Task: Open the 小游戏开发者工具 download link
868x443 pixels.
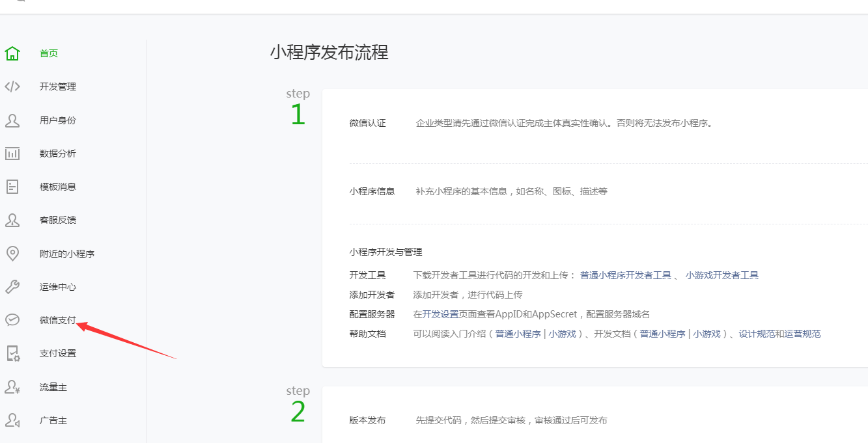Action: [x=721, y=275]
